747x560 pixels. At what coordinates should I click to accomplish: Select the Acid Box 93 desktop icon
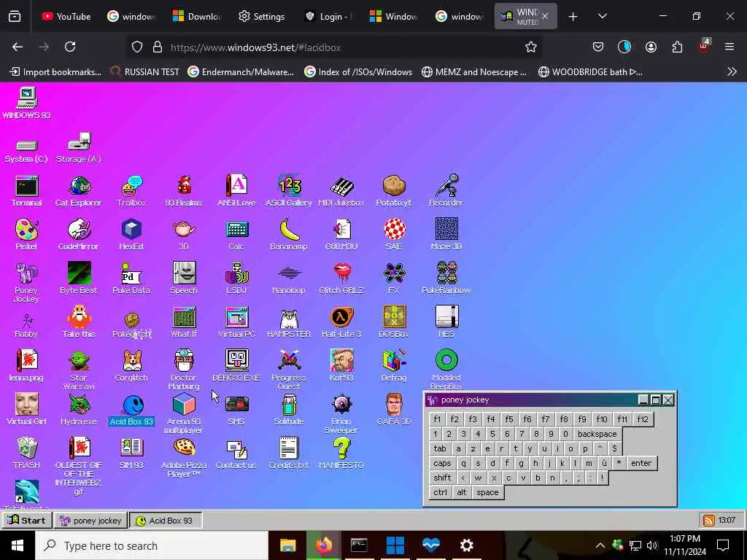tap(131, 411)
